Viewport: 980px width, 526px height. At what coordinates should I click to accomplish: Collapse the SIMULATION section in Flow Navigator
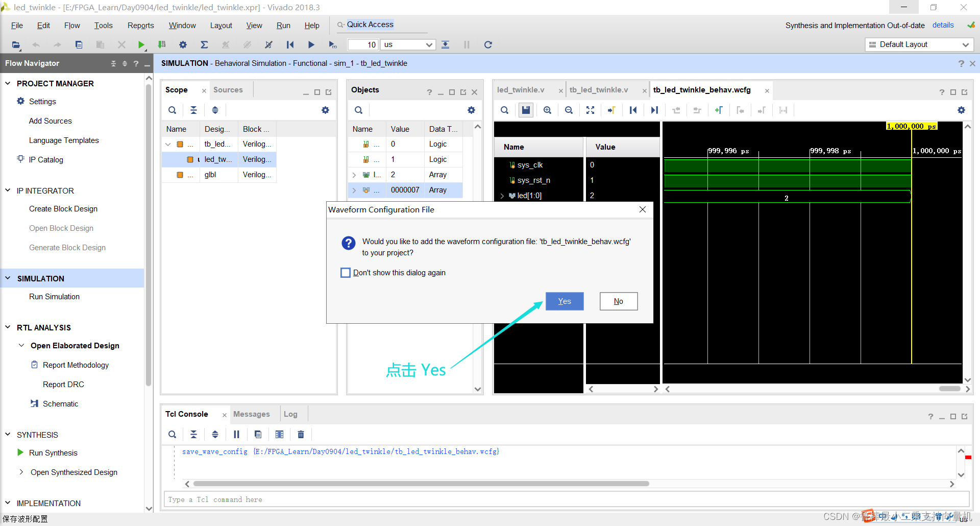tap(8, 278)
